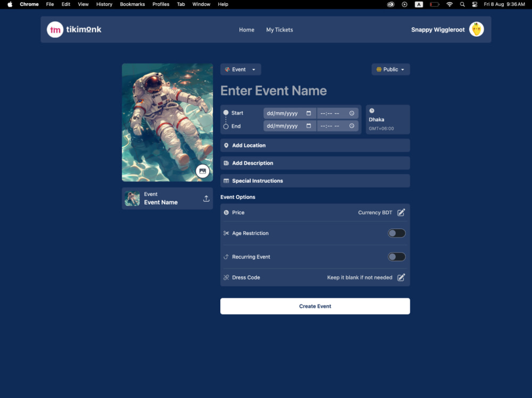Click the astronaut cover image

[x=168, y=122]
